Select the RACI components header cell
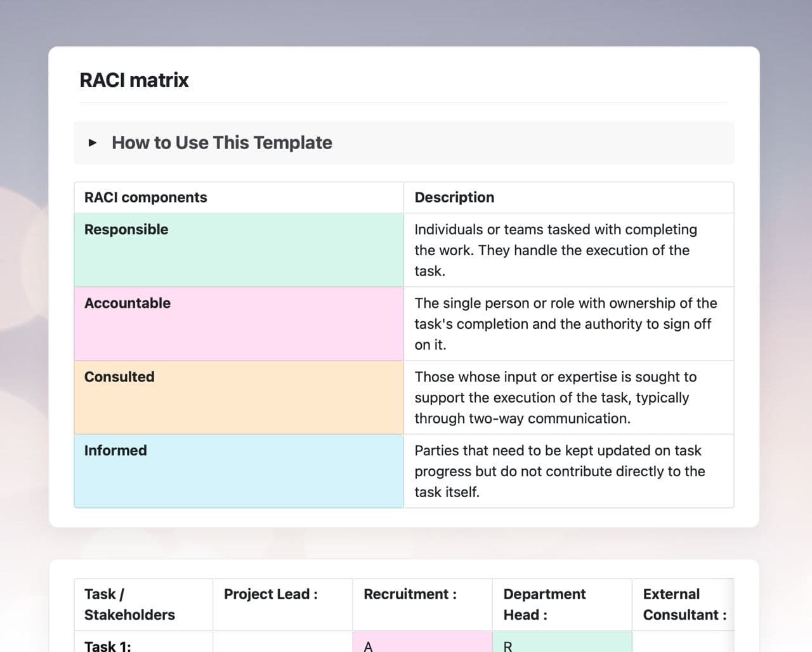Viewport: 812px width, 652px height. pos(239,197)
